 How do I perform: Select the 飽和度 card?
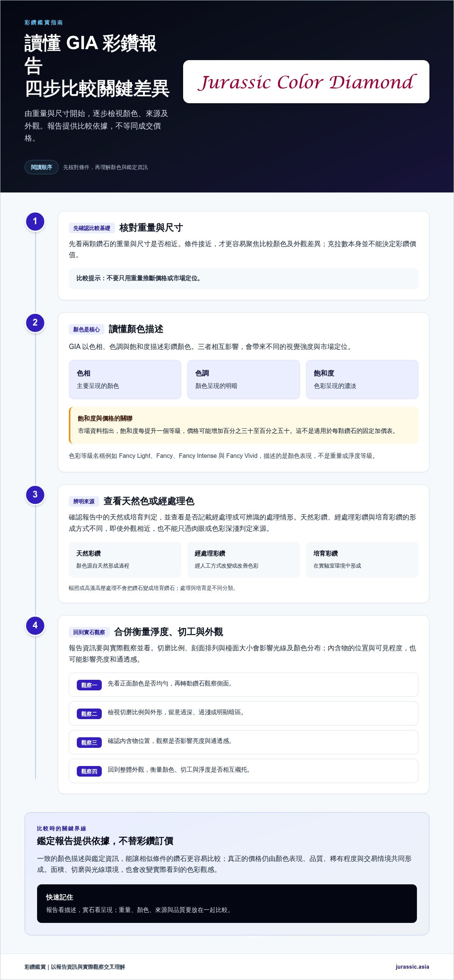coord(362,380)
